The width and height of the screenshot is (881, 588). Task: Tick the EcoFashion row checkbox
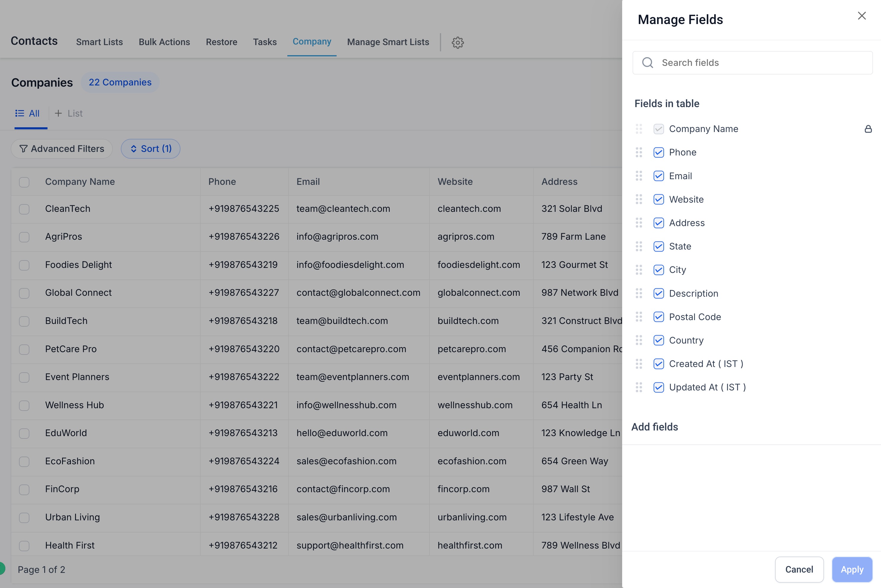24,461
